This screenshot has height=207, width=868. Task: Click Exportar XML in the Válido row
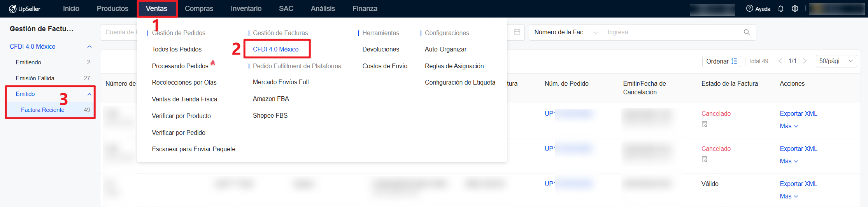pos(798,184)
